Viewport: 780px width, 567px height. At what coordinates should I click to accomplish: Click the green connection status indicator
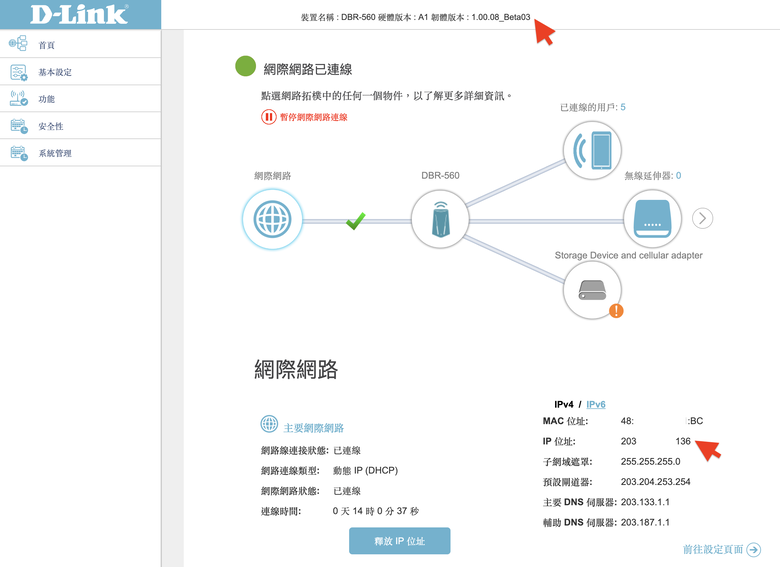tap(245, 66)
